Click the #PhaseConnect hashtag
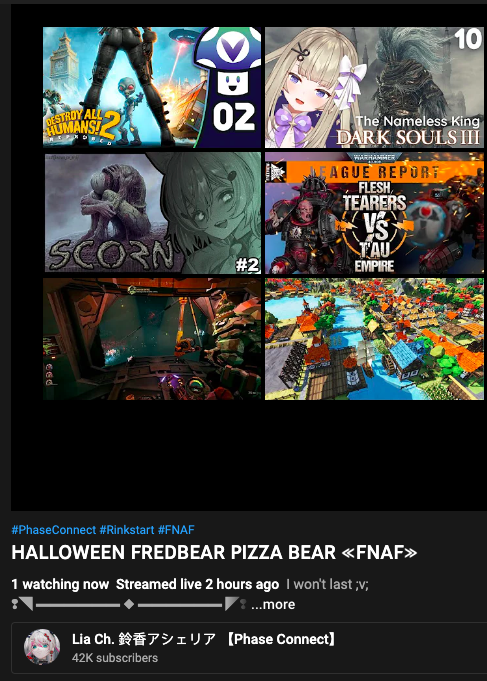 pyautogui.click(x=53, y=530)
